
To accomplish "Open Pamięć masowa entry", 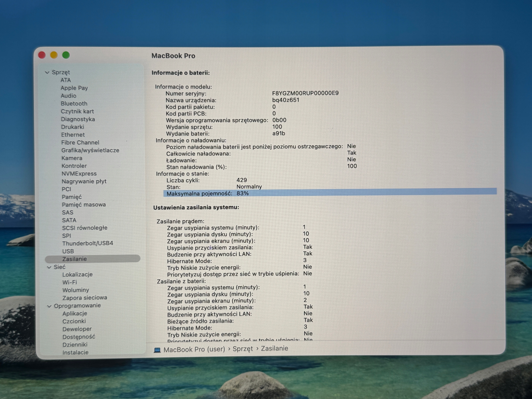I will tap(84, 205).
